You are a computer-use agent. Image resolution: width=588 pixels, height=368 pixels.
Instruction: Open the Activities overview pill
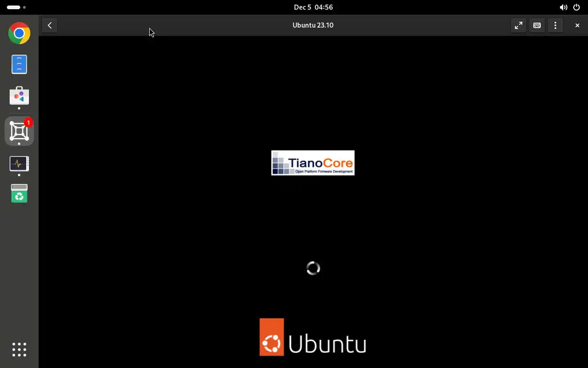pos(17,7)
